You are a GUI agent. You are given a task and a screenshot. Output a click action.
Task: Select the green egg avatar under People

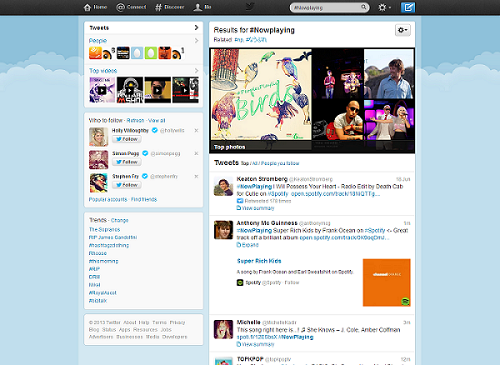pos(151,53)
